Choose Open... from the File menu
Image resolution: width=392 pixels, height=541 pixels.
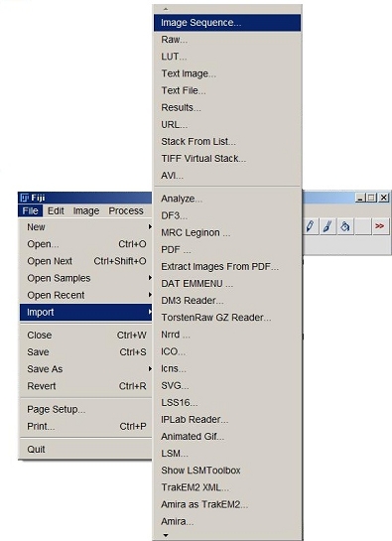[85, 244]
